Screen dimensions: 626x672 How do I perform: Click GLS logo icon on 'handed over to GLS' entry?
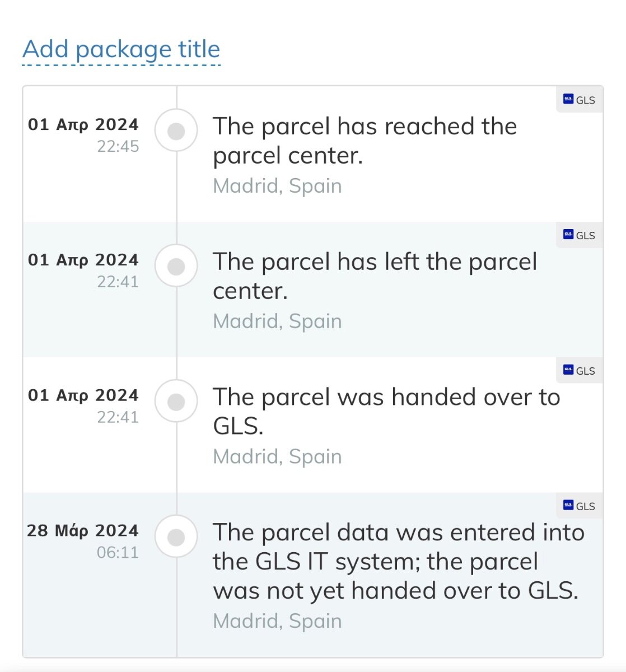click(568, 370)
